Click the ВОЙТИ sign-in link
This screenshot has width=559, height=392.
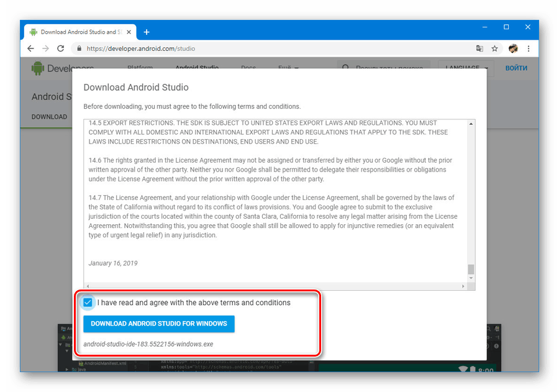(x=516, y=68)
